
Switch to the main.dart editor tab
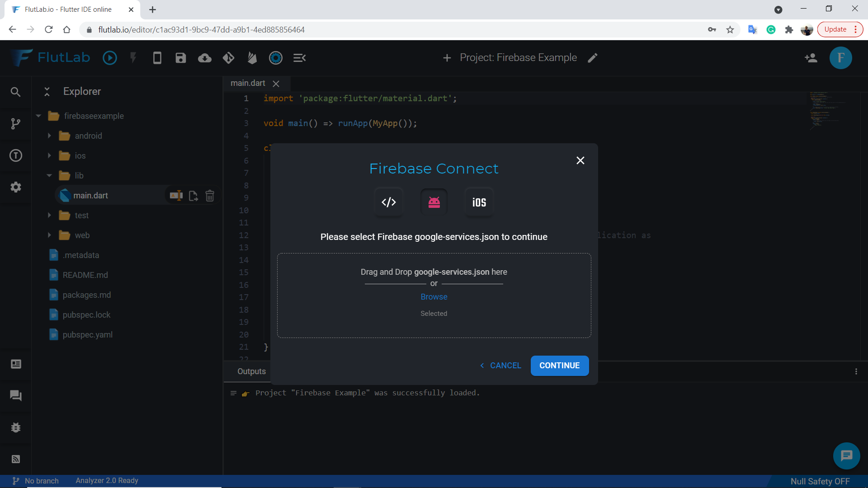[x=248, y=83]
